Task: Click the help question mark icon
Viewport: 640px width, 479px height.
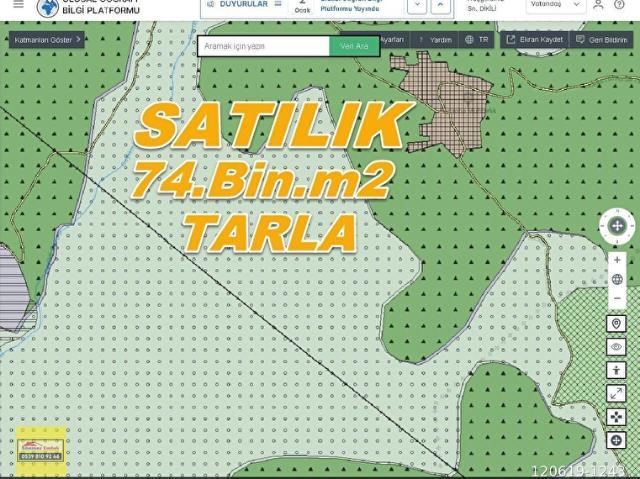Action: pyautogui.click(x=619, y=4)
